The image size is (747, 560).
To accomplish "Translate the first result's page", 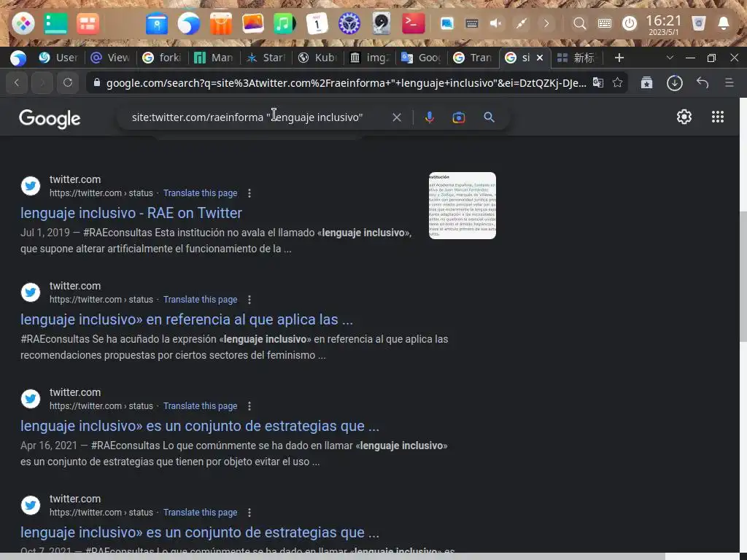I will point(200,192).
